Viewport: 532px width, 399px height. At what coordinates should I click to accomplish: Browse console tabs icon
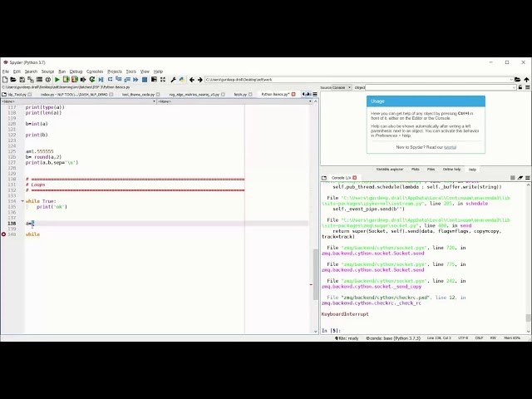[x=324, y=178]
